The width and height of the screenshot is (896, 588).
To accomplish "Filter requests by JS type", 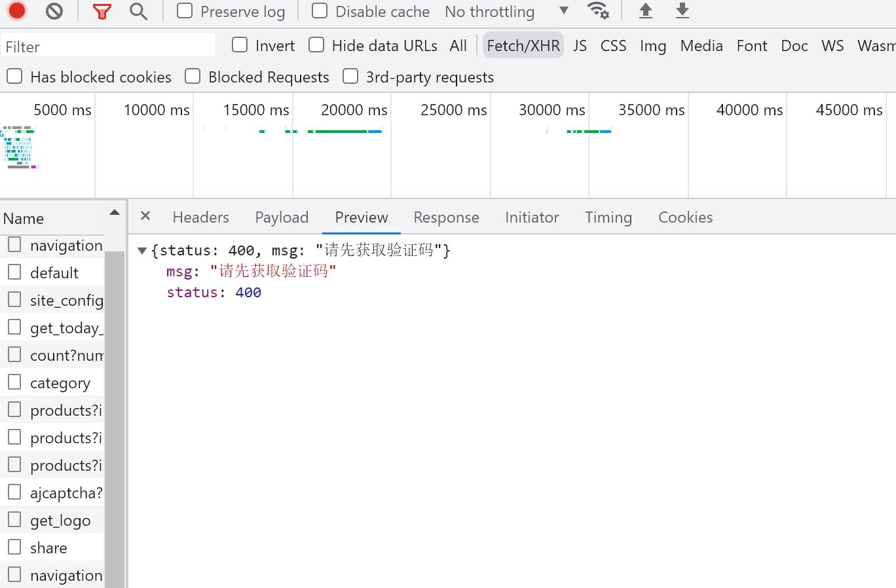I will tap(580, 46).
